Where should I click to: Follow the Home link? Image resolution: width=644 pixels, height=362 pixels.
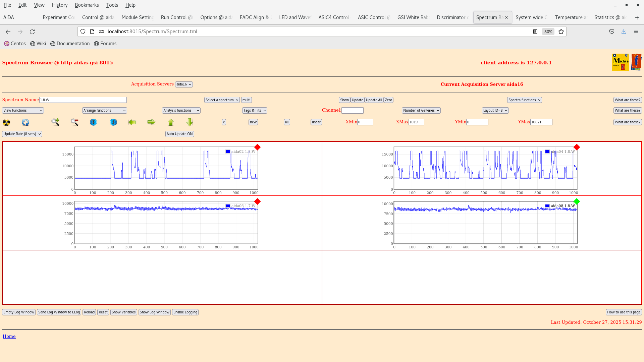click(x=9, y=336)
